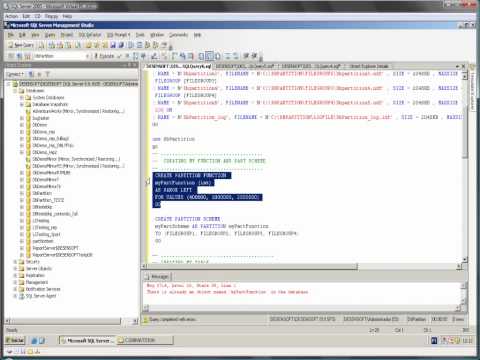
Task: Expand the Management folder
Action: (15, 282)
